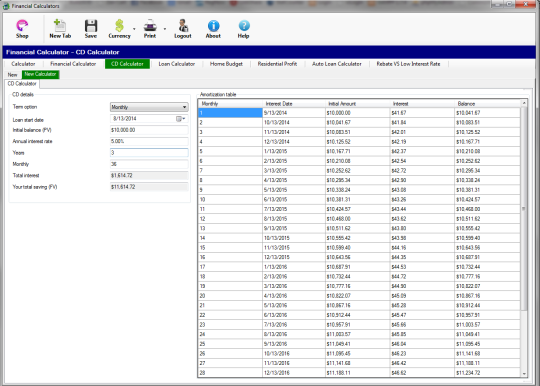Switch to the Residential Profit tab
The height and width of the screenshot is (386, 540).
tap(277, 64)
